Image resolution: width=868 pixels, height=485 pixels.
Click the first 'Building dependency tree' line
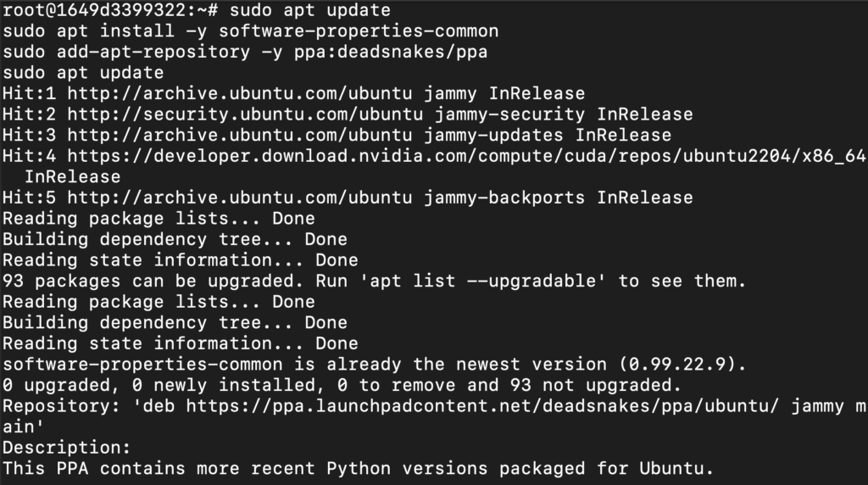175,239
